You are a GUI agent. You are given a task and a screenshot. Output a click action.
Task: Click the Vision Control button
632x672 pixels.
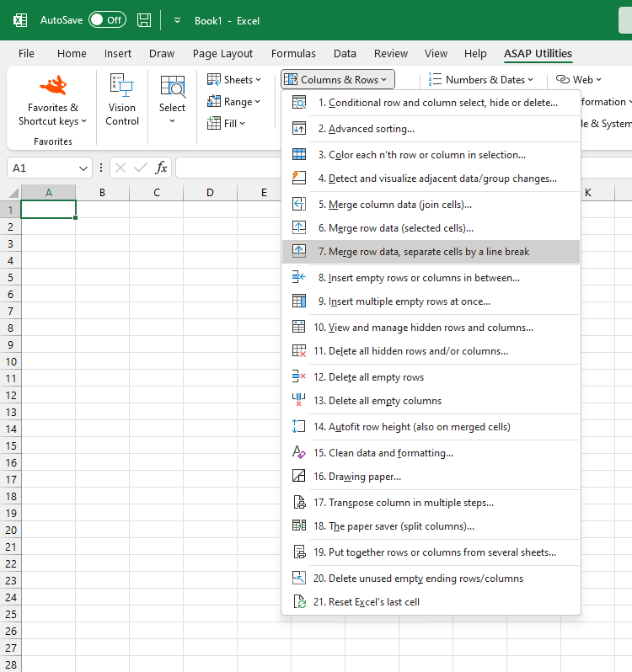[x=122, y=101]
